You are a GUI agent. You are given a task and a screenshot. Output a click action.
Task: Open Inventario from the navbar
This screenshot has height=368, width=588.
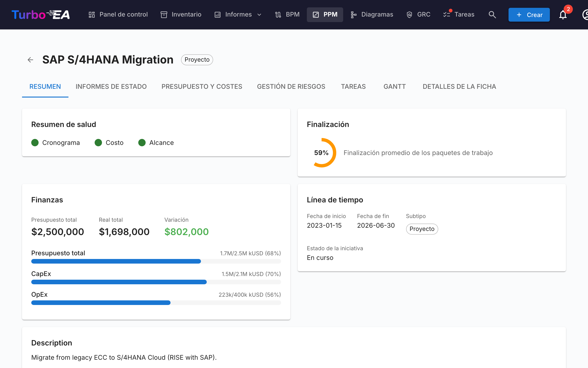click(181, 14)
